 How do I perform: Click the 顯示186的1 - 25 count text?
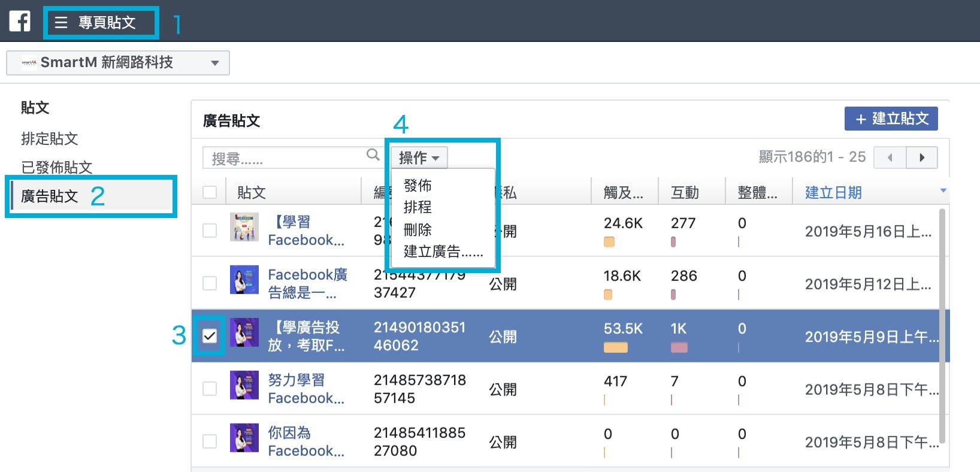tap(812, 157)
